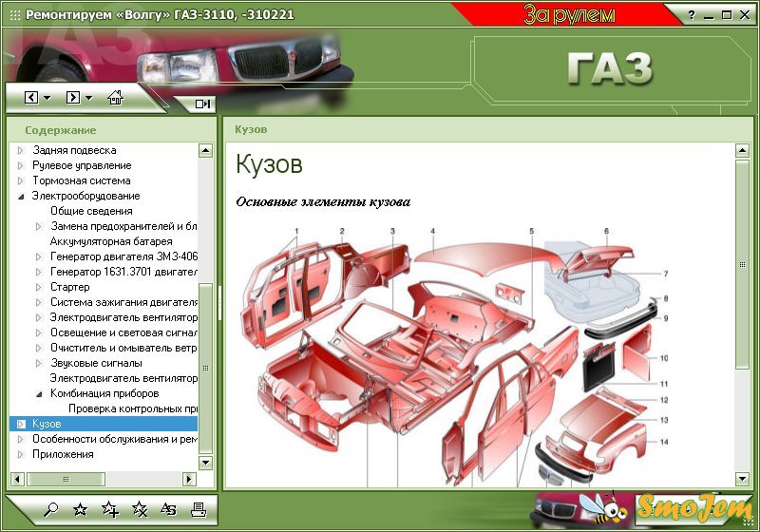
Task: Click the article pane scroll down arrow
Action: (742, 479)
